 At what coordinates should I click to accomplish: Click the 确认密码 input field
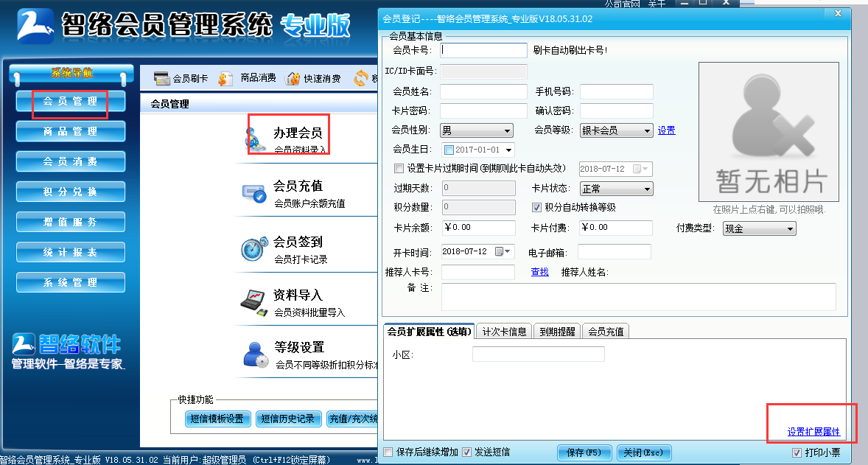tap(616, 111)
